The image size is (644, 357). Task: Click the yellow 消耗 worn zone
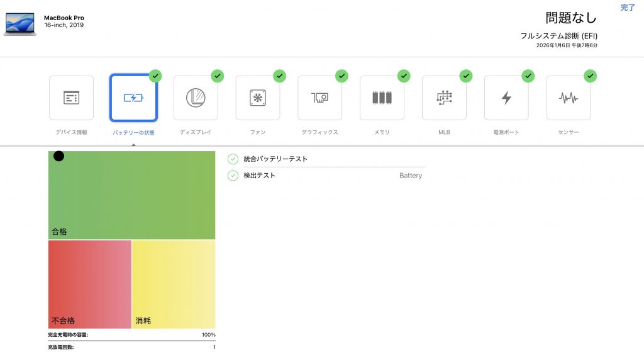click(174, 283)
